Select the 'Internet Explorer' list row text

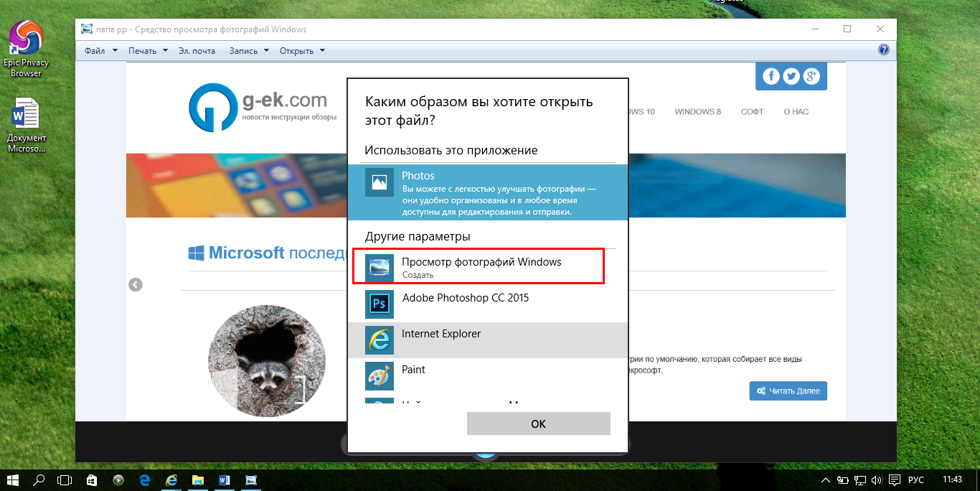pyautogui.click(x=441, y=334)
